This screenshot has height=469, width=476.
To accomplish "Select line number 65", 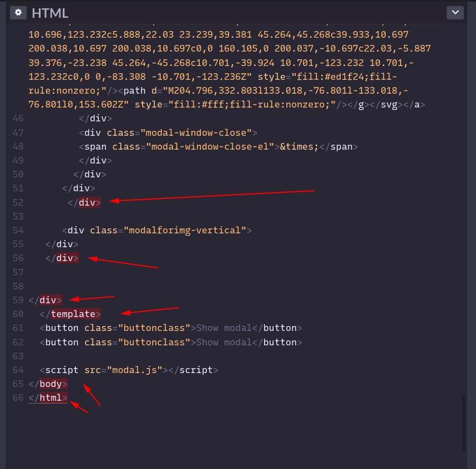I will (18, 384).
